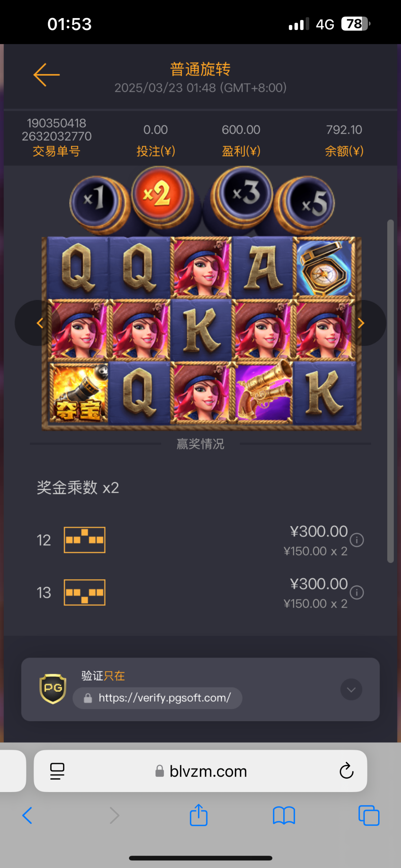
Task: Expand the verification panel chevron
Action: click(351, 690)
